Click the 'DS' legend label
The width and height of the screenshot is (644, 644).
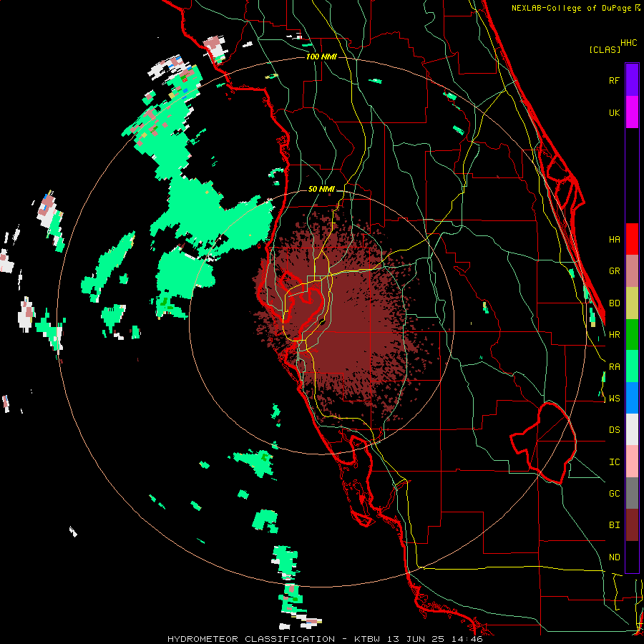tap(614, 430)
